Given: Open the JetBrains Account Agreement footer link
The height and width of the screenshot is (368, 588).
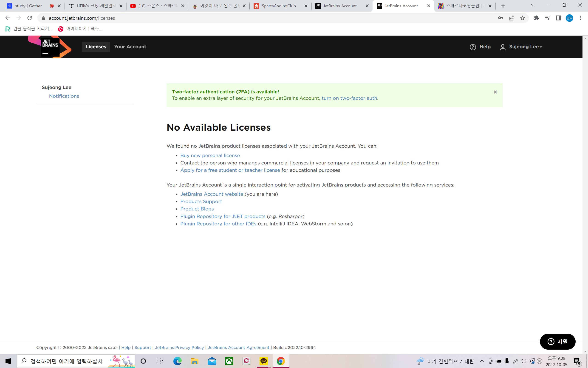Looking at the screenshot, I should pos(238,348).
